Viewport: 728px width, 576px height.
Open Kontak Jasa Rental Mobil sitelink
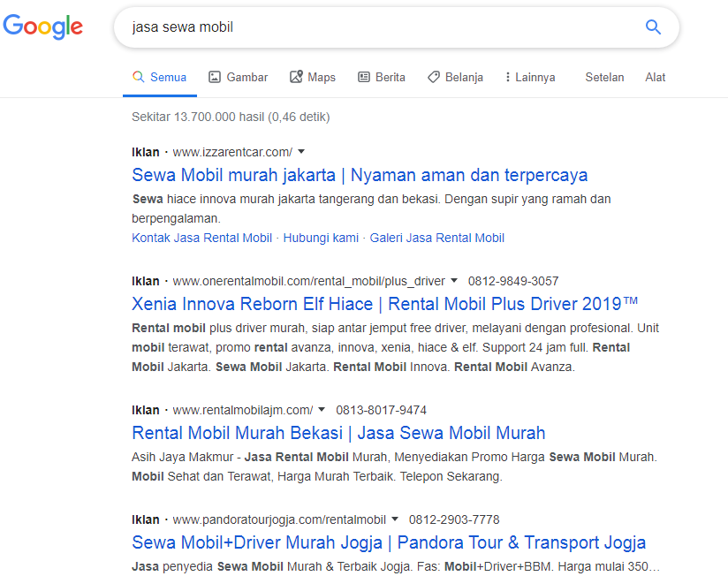point(202,239)
